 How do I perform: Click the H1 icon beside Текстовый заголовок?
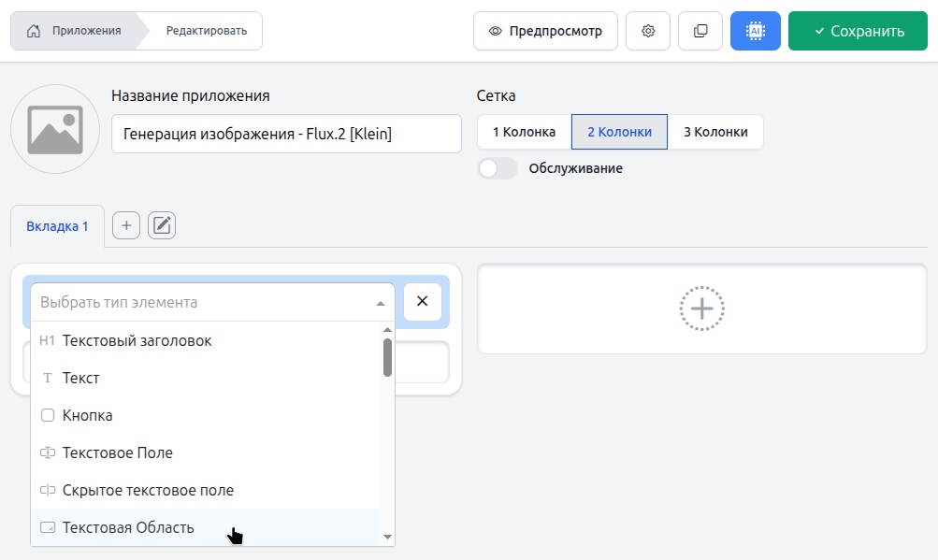coord(48,340)
